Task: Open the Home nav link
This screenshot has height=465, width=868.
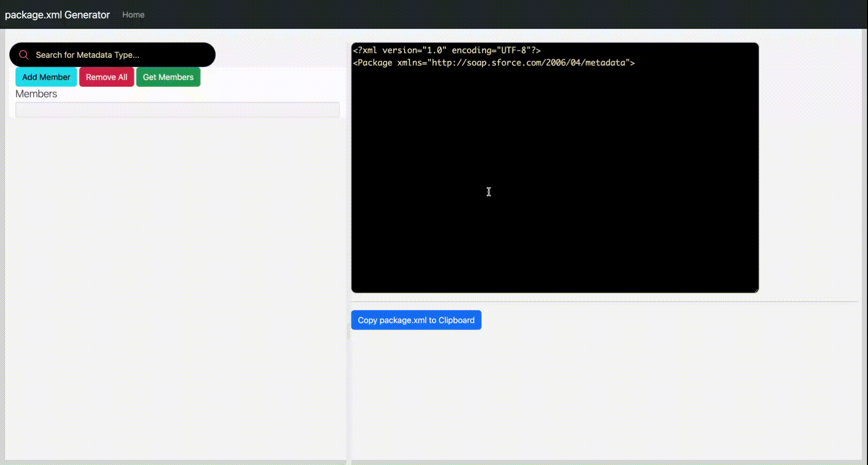Action: (x=133, y=14)
